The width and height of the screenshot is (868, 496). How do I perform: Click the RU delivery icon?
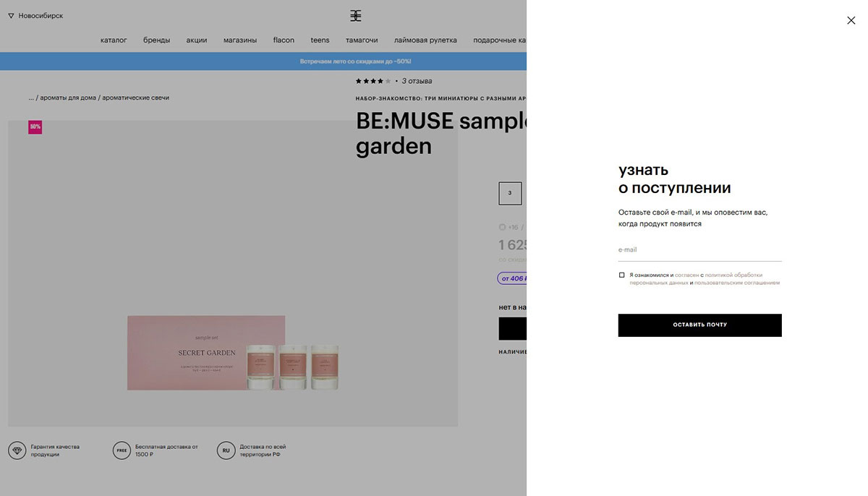[x=226, y=450]
